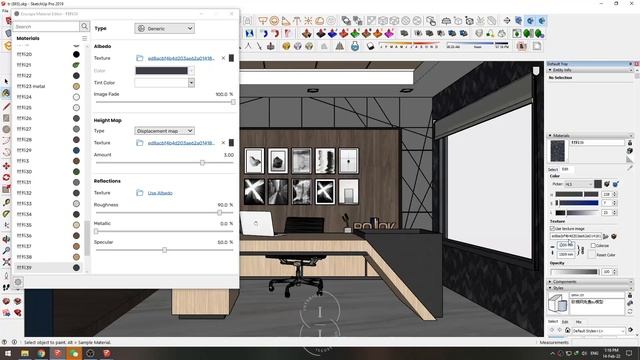Select the Protractor tool

click(6, 213)
